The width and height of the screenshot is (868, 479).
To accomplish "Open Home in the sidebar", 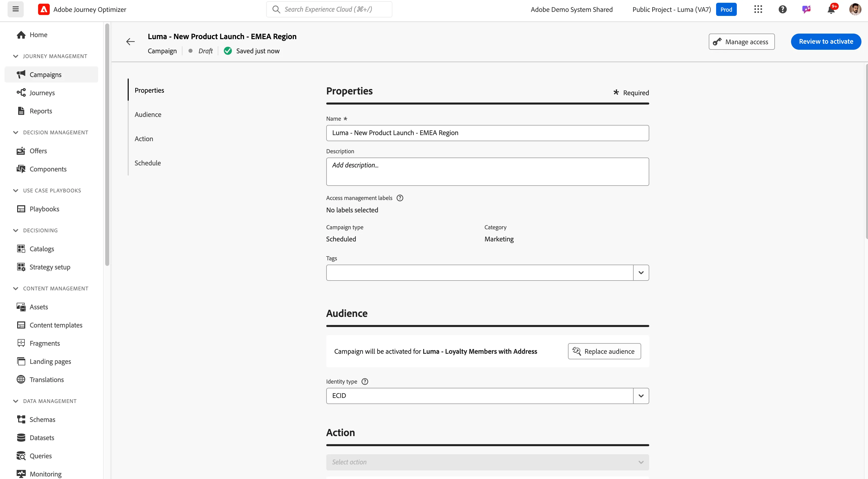I will [51, 35].
